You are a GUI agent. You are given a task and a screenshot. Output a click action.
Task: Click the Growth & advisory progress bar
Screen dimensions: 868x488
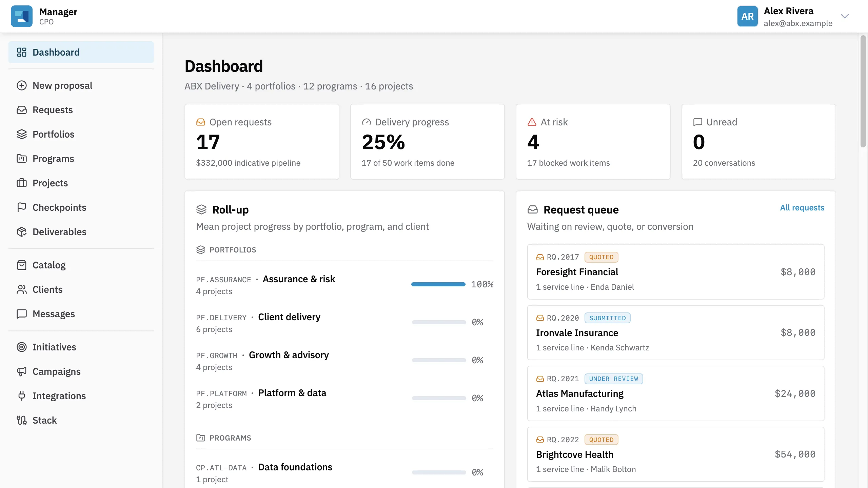point(439,360)
